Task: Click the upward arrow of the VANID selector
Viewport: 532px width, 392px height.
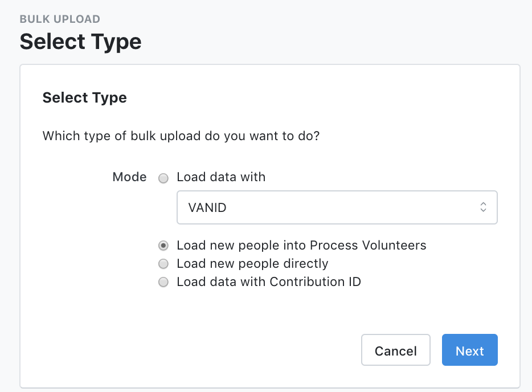Action: [x=483, y=204]
